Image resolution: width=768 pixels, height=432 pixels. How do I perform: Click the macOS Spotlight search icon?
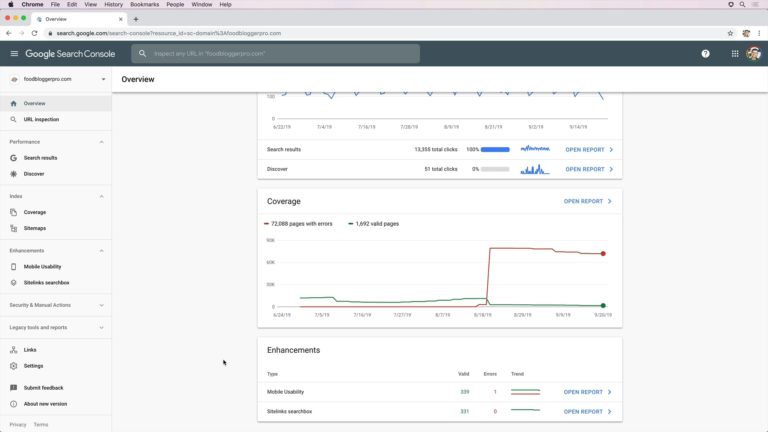point(743,4)
